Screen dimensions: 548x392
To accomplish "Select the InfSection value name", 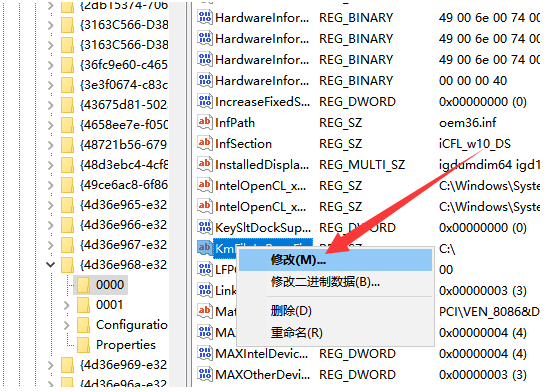I will pos(243,144).
